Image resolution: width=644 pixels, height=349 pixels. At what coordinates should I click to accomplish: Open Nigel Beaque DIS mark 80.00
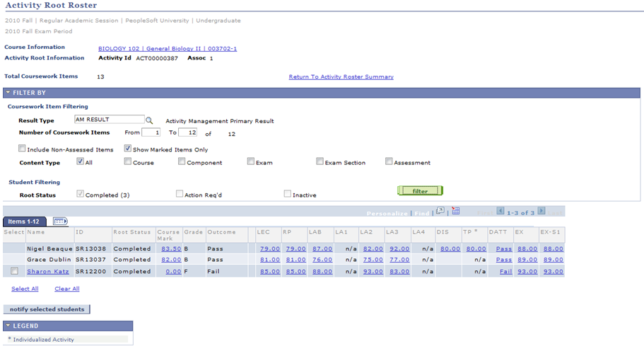[x=450, y=248]
